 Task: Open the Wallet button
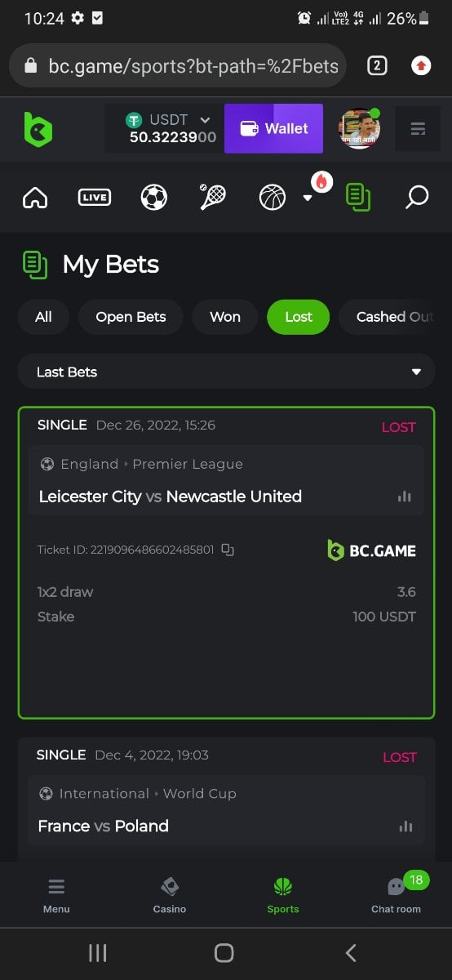click(273, 128)
